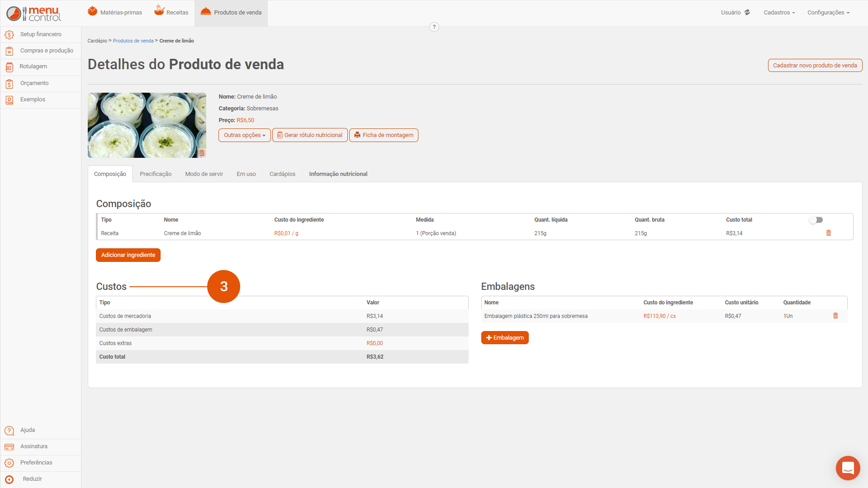Click the Cardápio breadcrumb text
The height and width of the screenshot is (488, 868).
click(97, 41)
